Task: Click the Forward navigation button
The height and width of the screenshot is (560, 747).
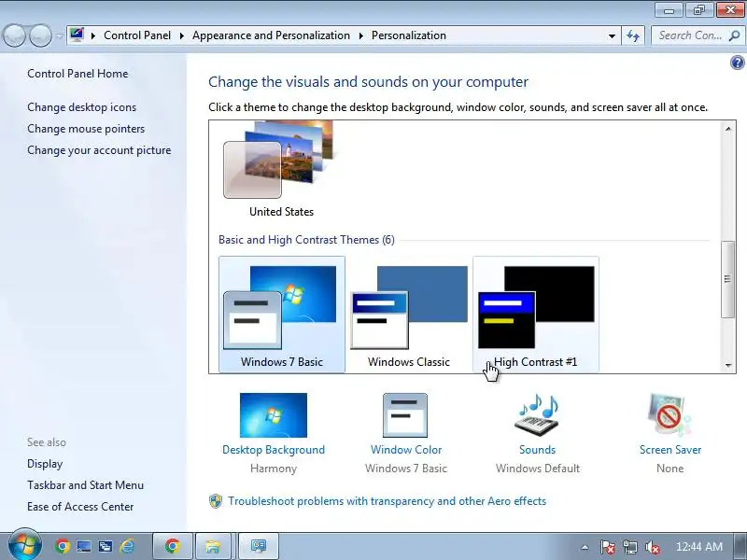Action: (x=40, y=35)
